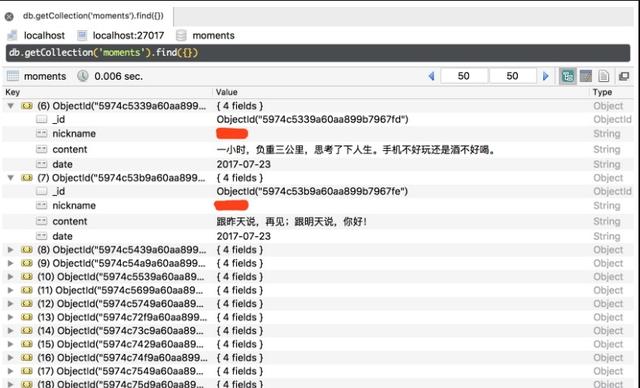Switch to tree view mode
Image resolution: width=640 pixels, height=388 pixels.
(x=568, y=76)
